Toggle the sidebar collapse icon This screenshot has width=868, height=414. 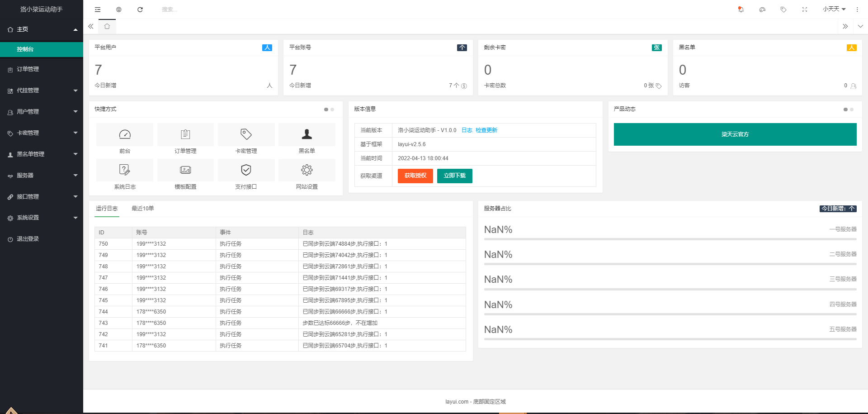(x=98, y=10)
